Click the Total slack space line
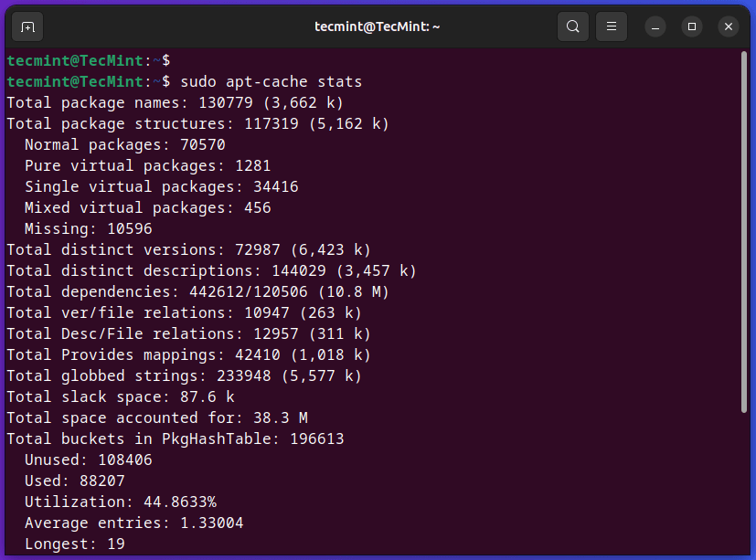This screenshot has height=560, width=756. tap(120, 396)
